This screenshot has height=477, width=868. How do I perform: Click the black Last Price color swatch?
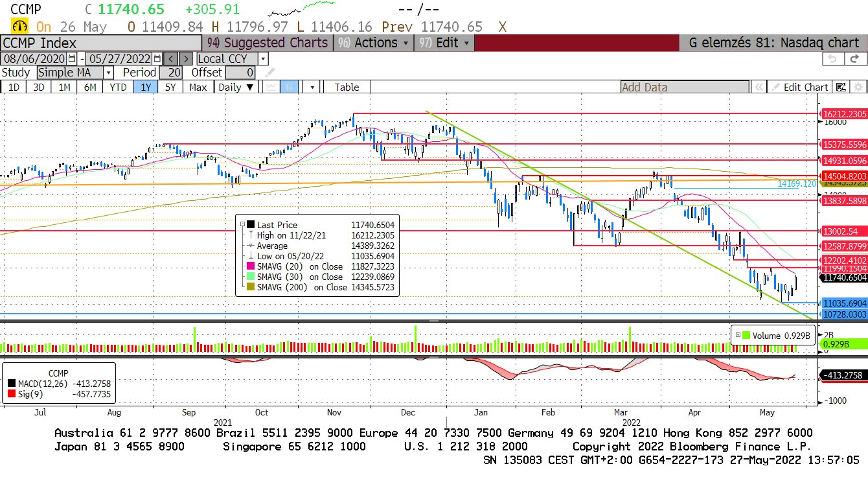point(251,225)
